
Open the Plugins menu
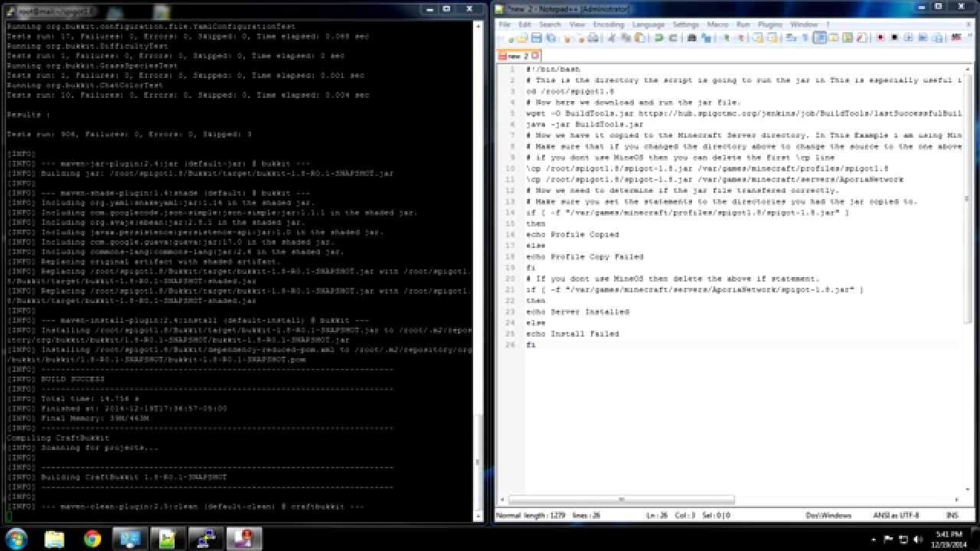tap(770, 24)
